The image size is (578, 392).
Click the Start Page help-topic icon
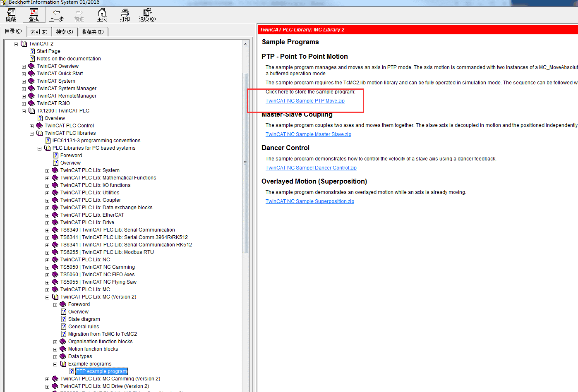click(32, 51)
